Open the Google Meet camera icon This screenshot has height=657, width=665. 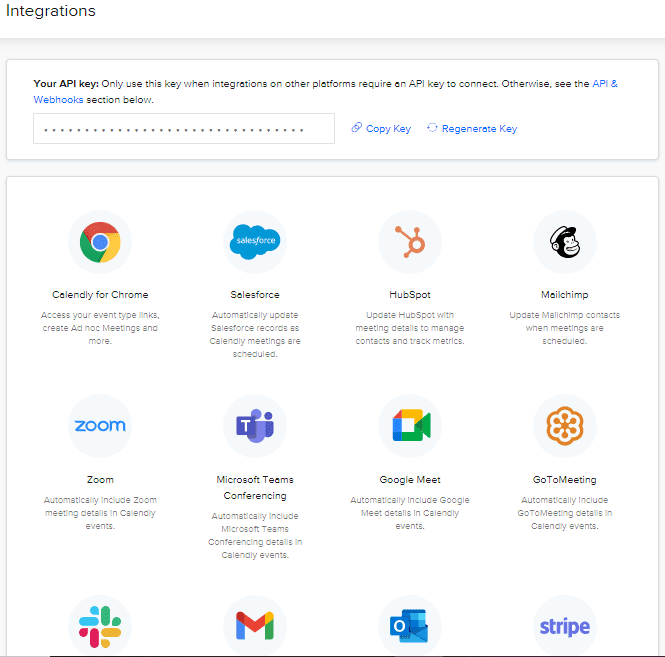[410, 426]
